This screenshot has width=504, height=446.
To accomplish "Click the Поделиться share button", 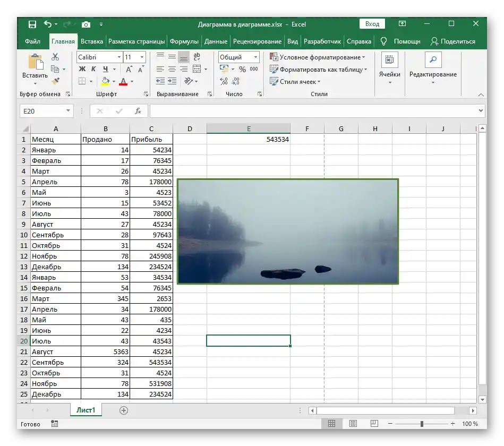I will 452,41.
